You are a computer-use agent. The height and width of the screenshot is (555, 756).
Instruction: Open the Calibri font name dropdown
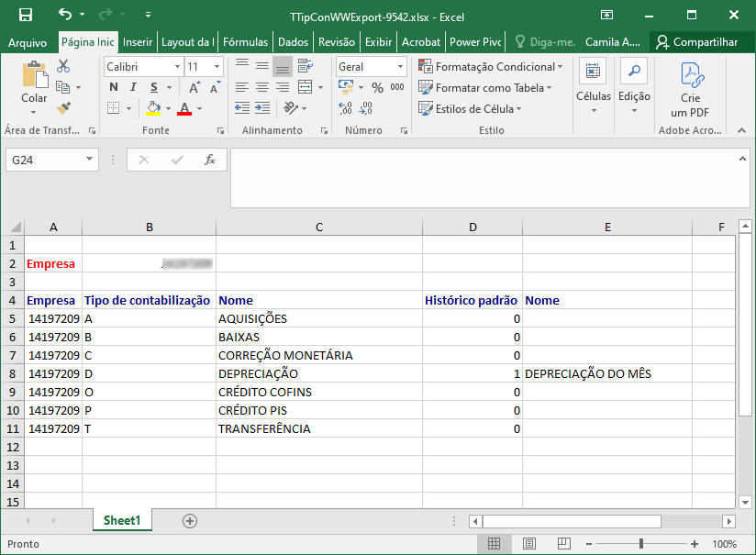177,67
